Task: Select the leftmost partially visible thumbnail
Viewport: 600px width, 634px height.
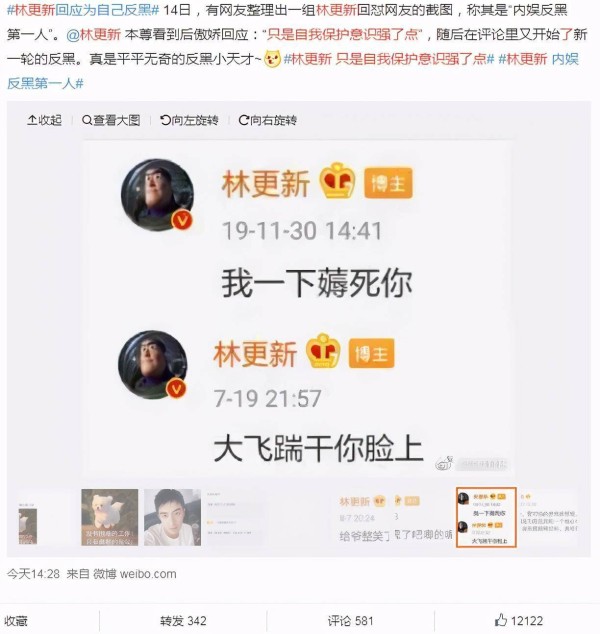Action: click(x=27, y=524)
